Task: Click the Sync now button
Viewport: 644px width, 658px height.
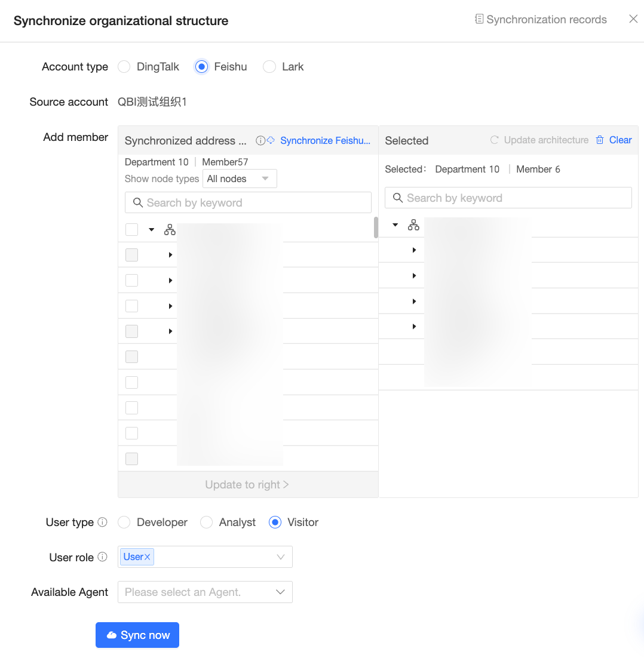Action: coord(137,635)
